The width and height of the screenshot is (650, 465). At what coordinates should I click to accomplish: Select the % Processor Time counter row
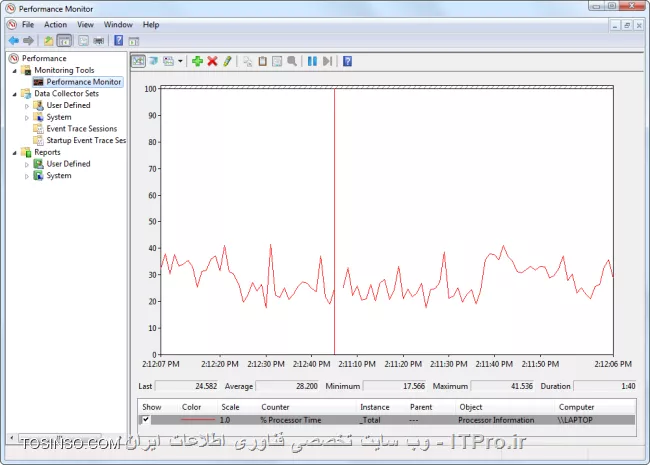pos(387,420)
